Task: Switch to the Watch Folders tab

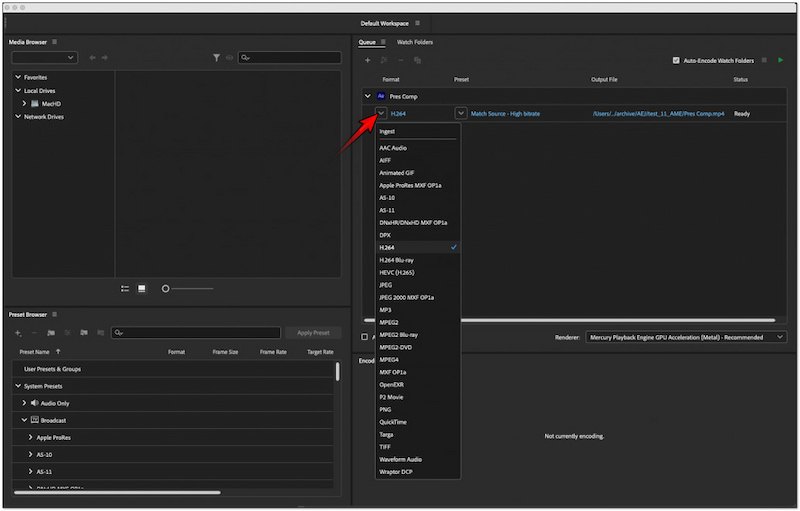Action: [414, 42]
